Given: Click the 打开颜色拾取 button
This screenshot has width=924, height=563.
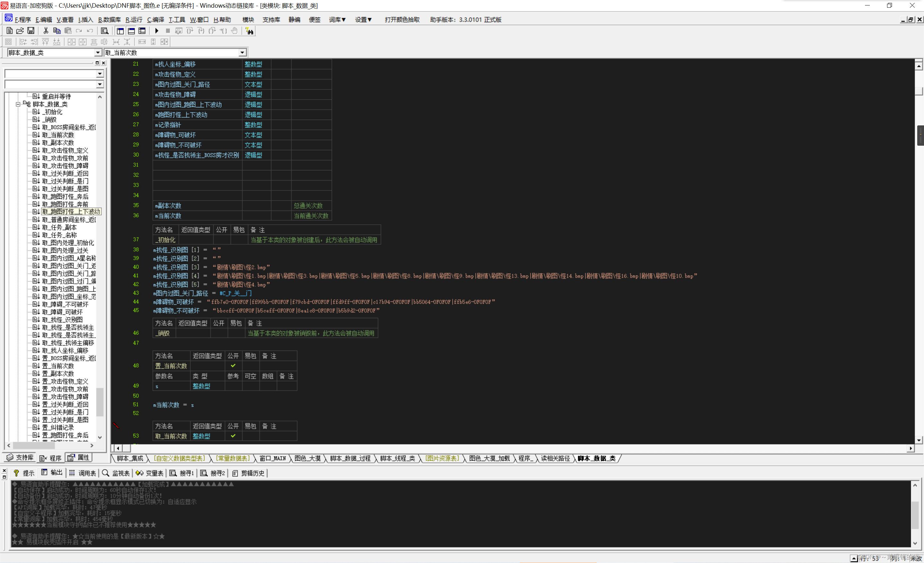Looking at the screenshot, I should pyautogui.click(x=402, y=20).
